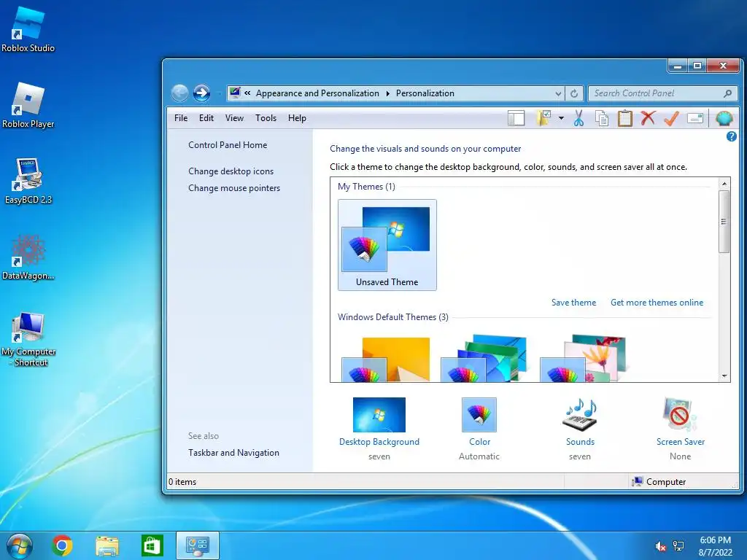Viewport: 747px width, 560px height.
Task: Select the Unsaved Theme thumbnail
Action: click(387, 245)
